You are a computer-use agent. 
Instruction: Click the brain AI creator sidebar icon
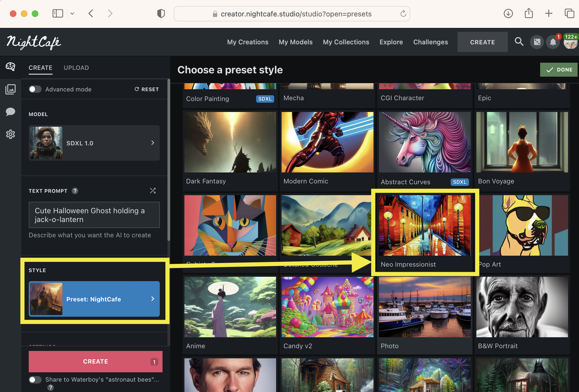pos(10,67)
